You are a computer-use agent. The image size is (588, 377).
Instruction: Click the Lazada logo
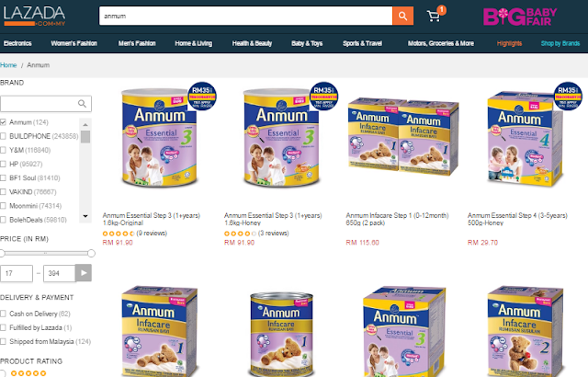(35, 16)
